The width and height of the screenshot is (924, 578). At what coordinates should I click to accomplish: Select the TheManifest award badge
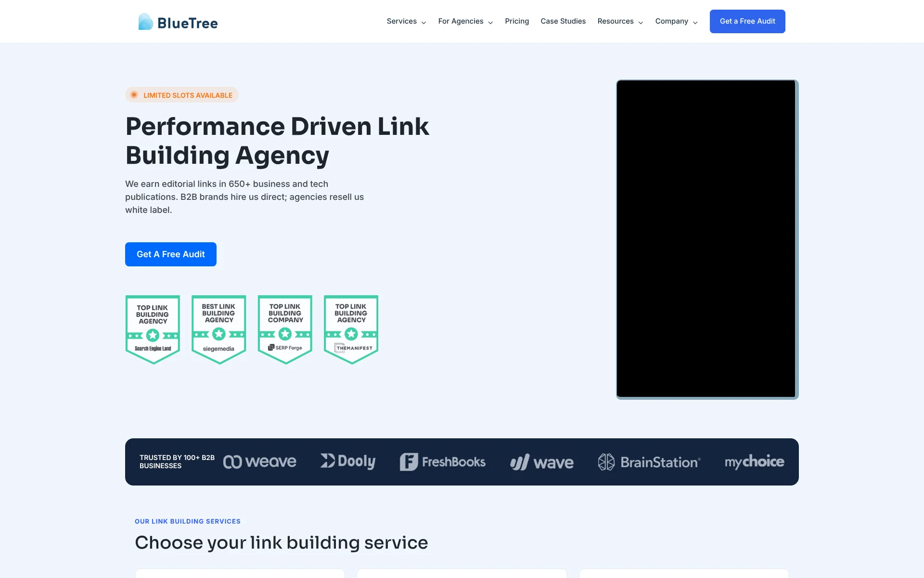[x=351, y=329]
